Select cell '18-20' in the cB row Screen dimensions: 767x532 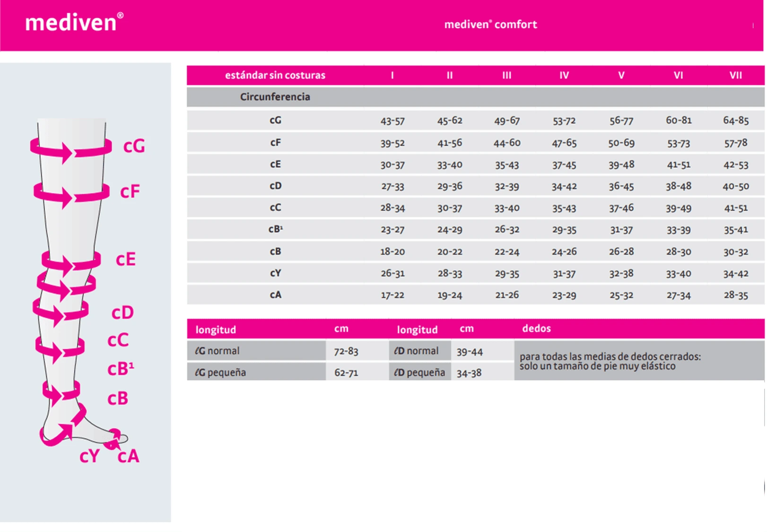click(x=392, y=252)
